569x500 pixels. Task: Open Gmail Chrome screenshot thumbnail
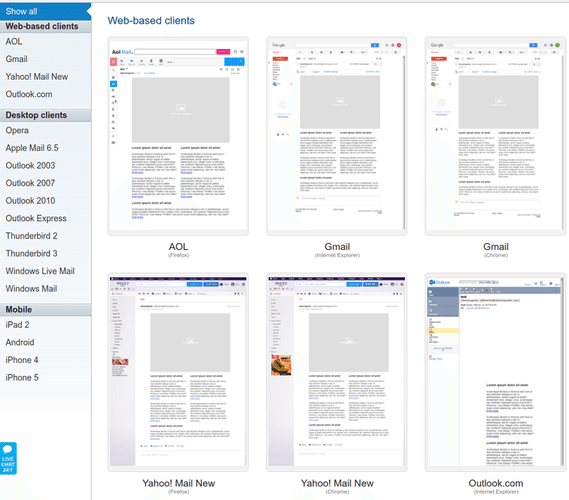pos(495,136)
